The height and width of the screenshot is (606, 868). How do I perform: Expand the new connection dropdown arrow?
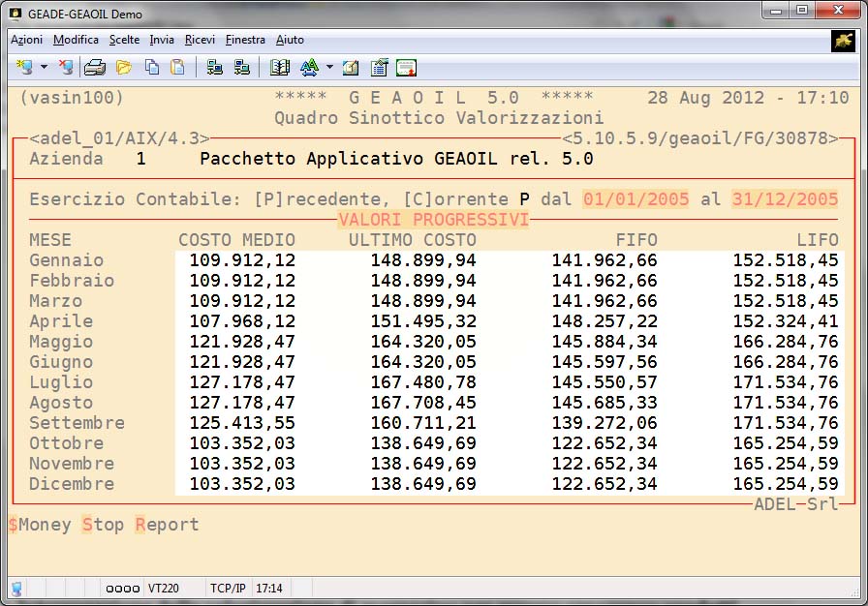(44, 68)
